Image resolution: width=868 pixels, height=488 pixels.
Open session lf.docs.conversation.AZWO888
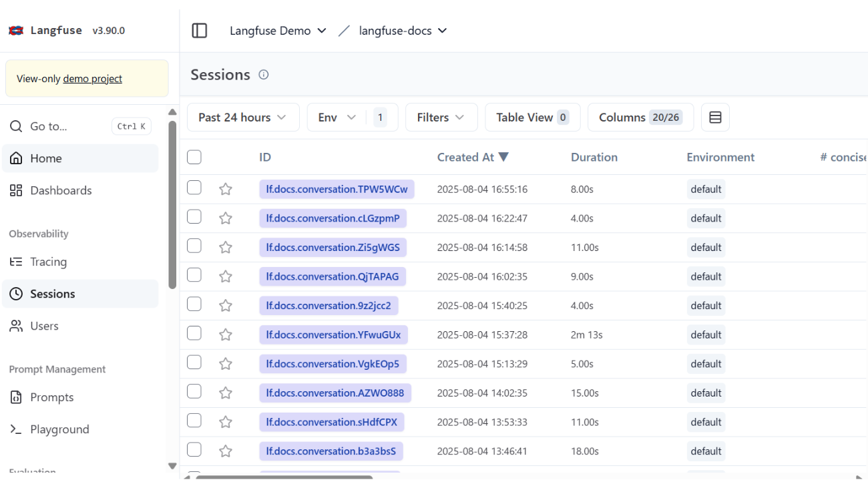pyautogui.click(x=335, y=393)
